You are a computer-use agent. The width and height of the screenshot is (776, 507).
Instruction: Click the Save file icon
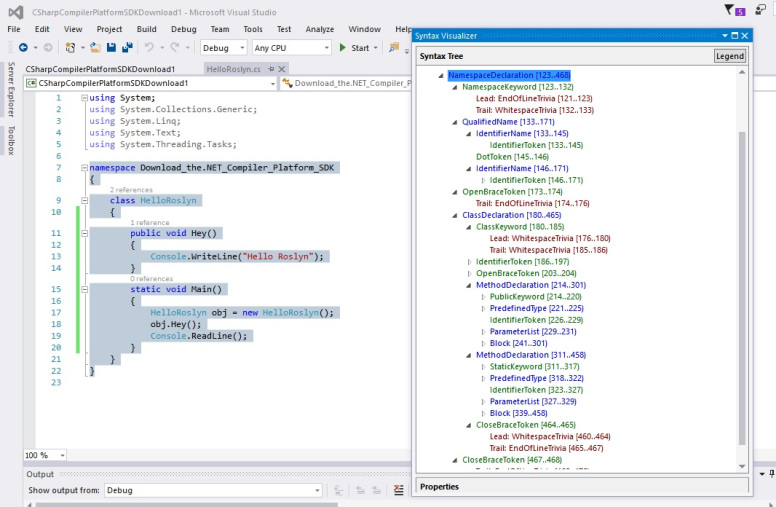pyautogui.click(x=111, y=48)
